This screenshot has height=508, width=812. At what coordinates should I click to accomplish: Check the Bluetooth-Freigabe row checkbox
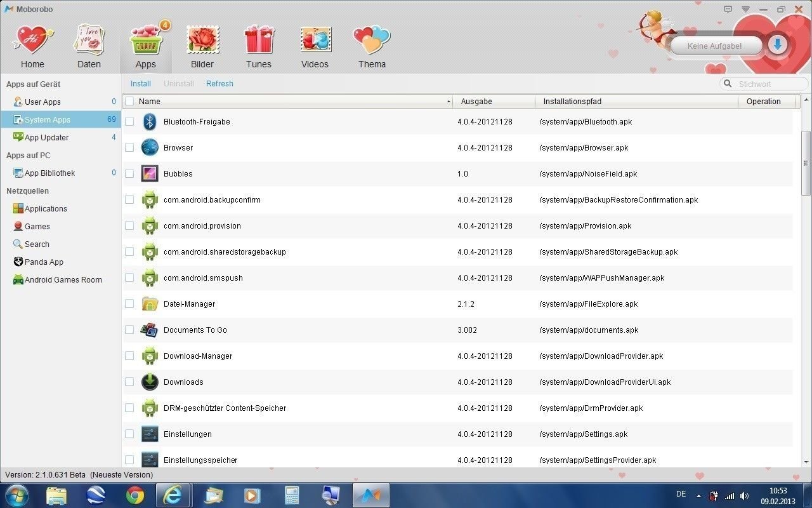129,121
